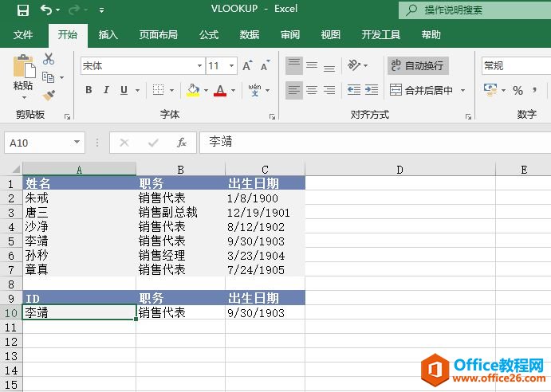Open the Alignment group dialog launcher
Viewport: 551px width, 392px height.
(x=468, y=116)
